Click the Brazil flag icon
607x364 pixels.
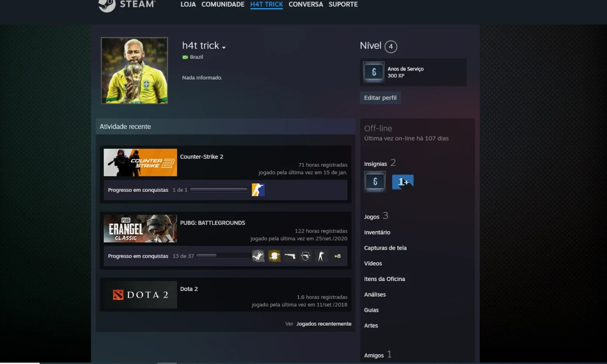(185, 57)
